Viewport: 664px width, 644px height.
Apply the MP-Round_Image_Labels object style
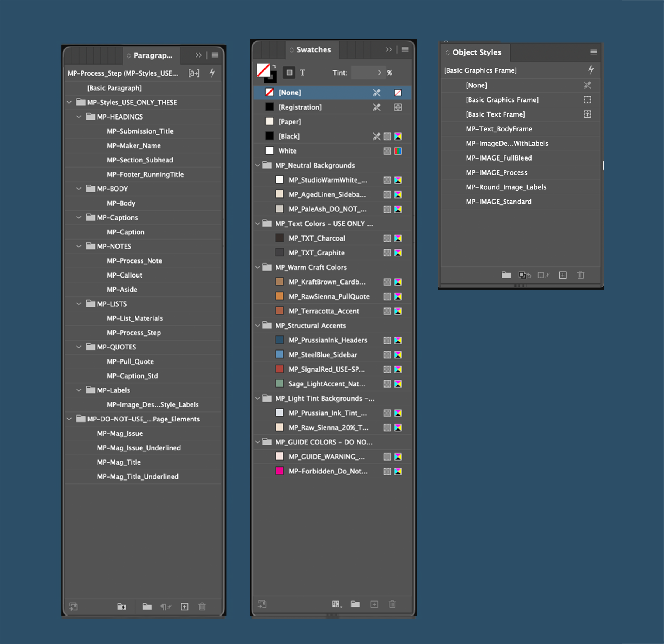tap(520, 187)
